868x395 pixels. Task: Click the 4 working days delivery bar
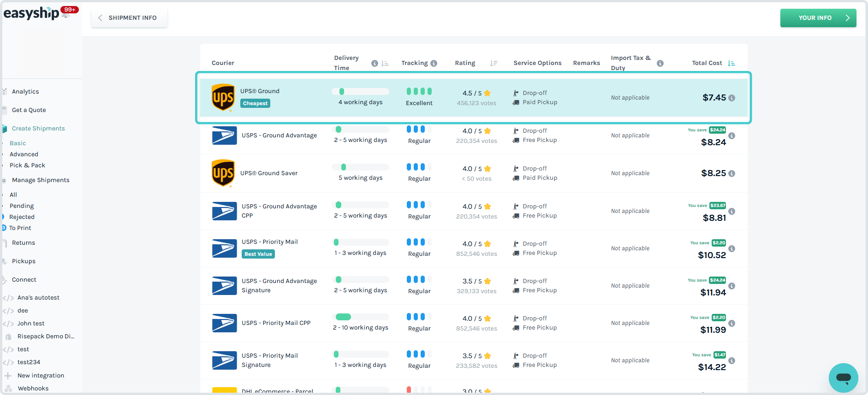click(360, 92)
